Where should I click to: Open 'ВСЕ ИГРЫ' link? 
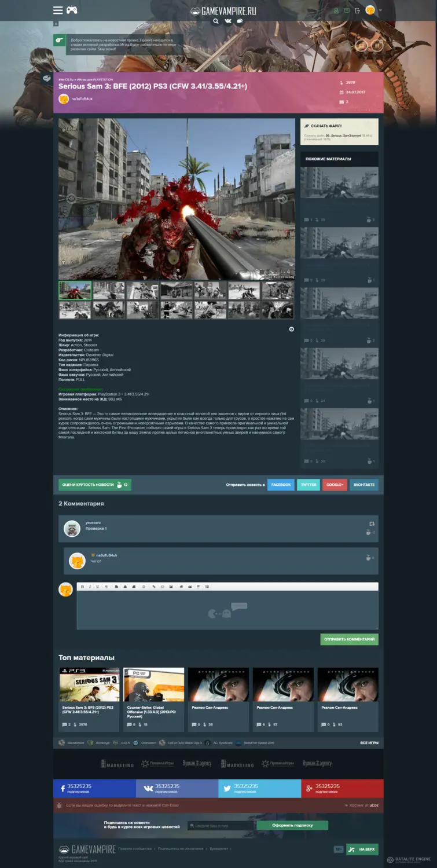coord(369,742)
